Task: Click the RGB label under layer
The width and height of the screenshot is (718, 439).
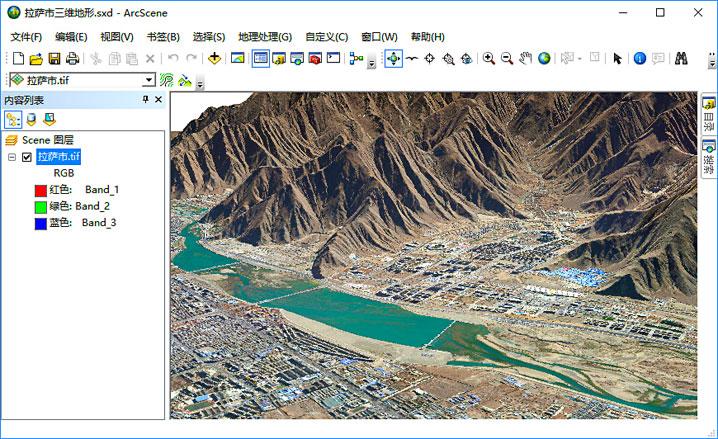Action: click(64, 173)
